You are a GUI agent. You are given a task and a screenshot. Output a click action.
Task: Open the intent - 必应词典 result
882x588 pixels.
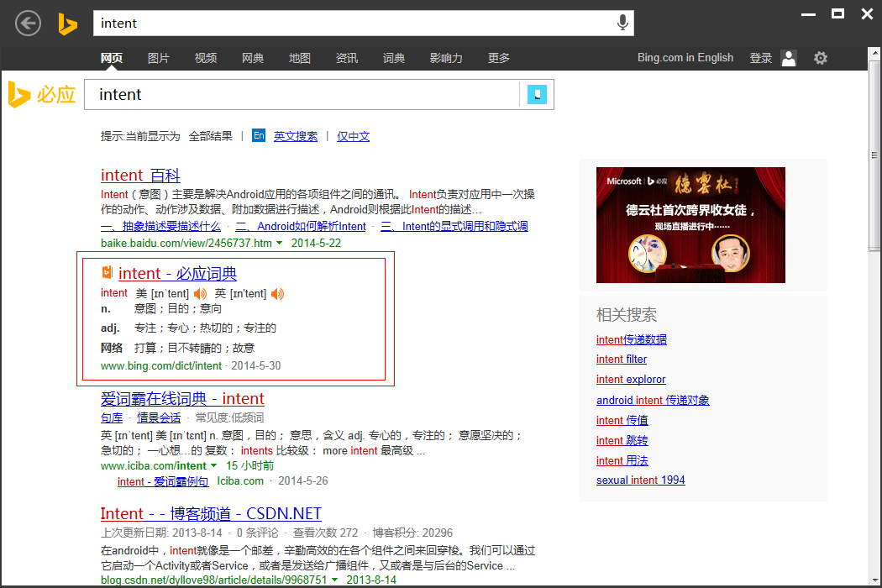tap(177, 274)
